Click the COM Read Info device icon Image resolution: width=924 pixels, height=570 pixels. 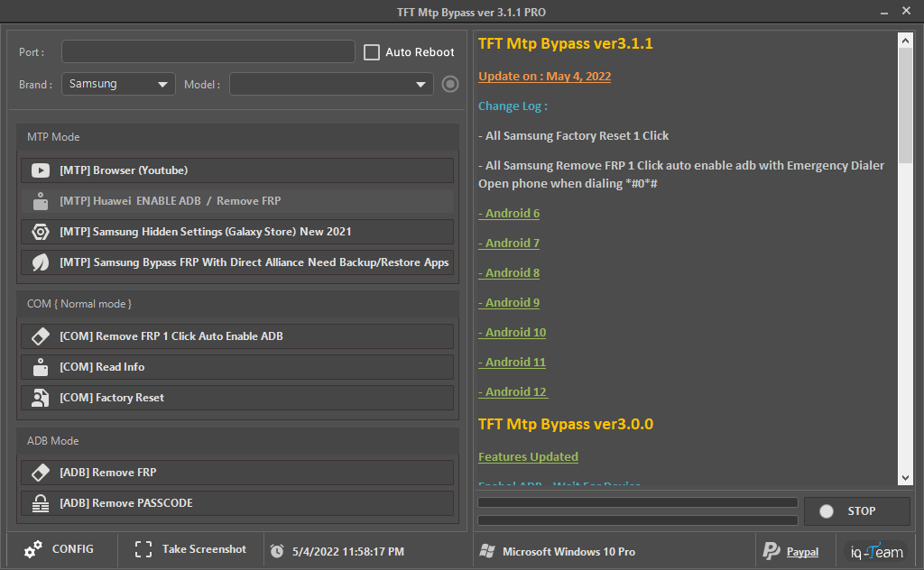[40, 367]
